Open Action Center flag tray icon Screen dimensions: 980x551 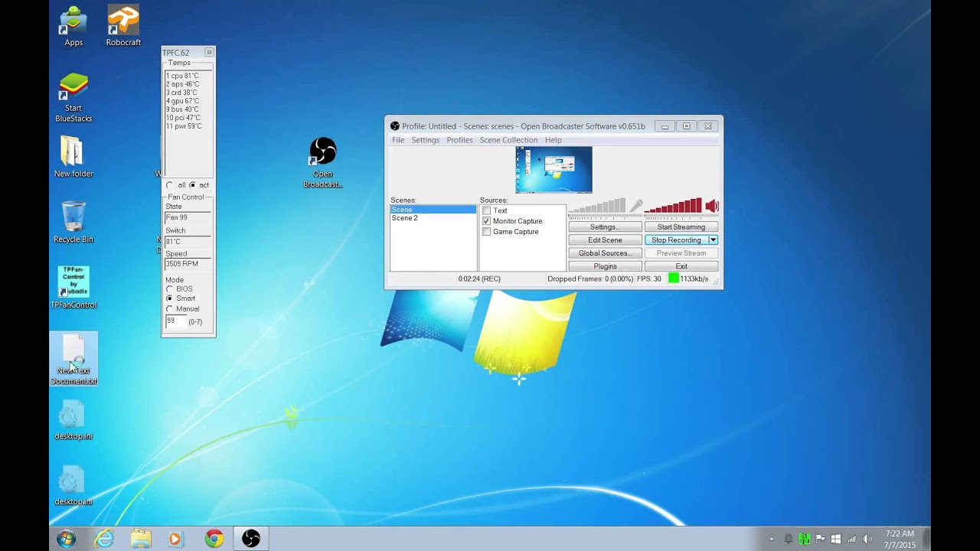tap(821, 539)
